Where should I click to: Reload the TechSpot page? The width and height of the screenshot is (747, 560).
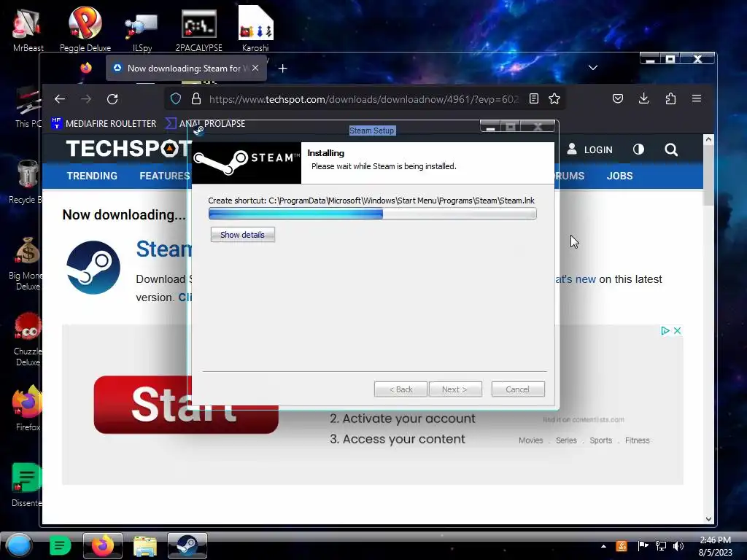[x=112, y=99]
